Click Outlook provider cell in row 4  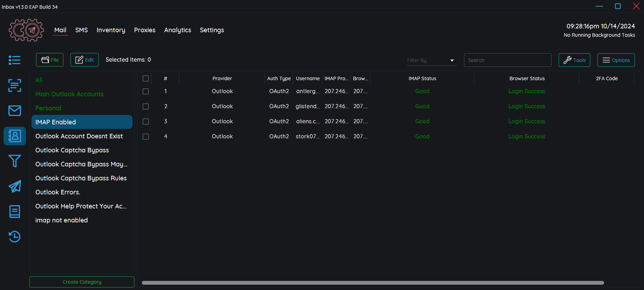click(222, 137)
